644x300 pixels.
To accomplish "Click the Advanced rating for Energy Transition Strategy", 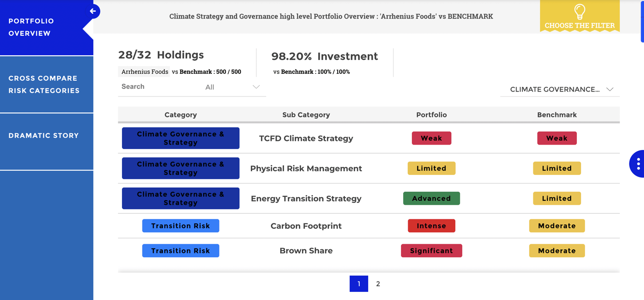I will [431, 198].
